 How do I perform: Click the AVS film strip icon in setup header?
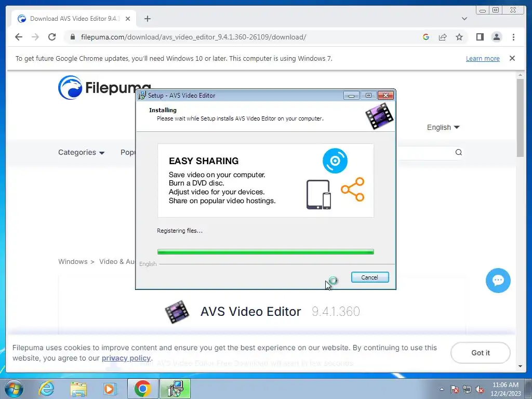[x=379, y=116]
